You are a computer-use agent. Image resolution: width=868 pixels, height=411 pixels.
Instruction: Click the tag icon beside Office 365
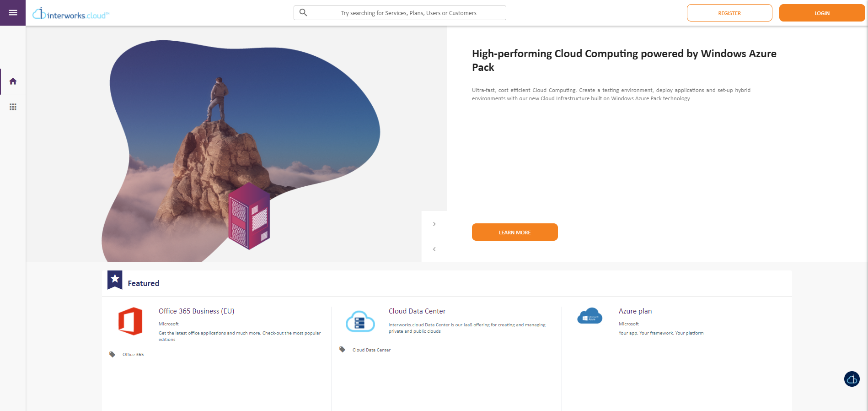pos(112,354)
